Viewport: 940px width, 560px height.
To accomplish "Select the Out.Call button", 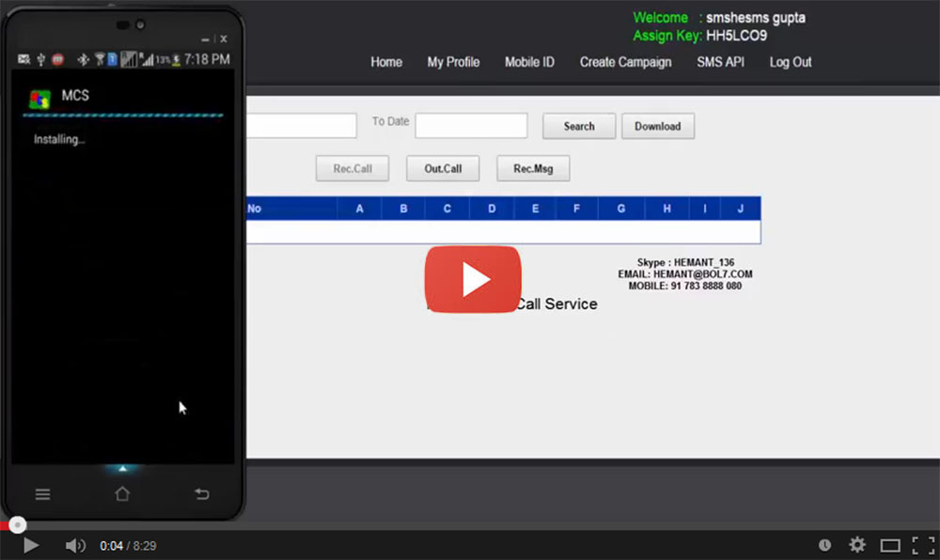I will [x=443, y=169].
